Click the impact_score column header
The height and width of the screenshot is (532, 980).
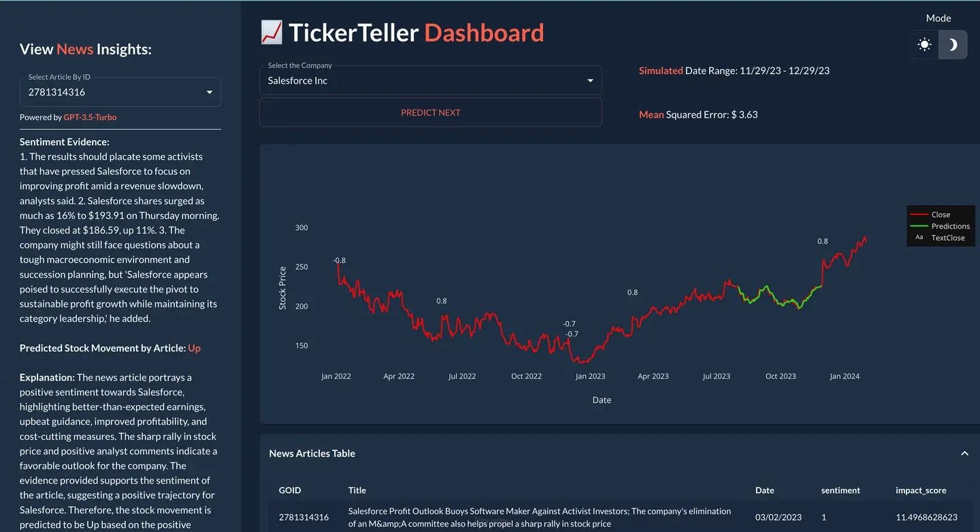tap(921, 490)
